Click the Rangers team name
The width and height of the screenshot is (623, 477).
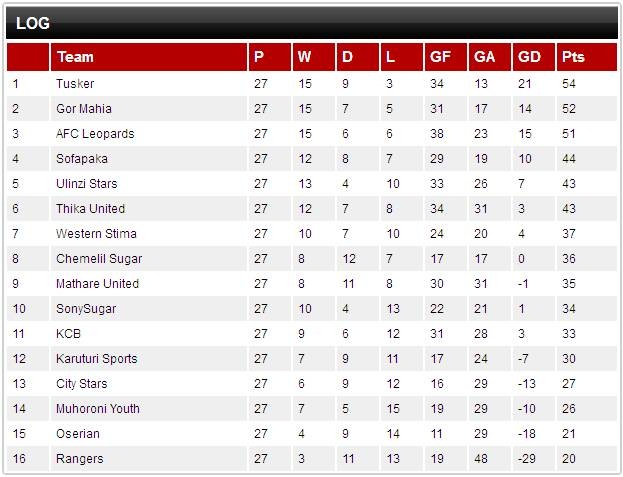click(79, 459)
